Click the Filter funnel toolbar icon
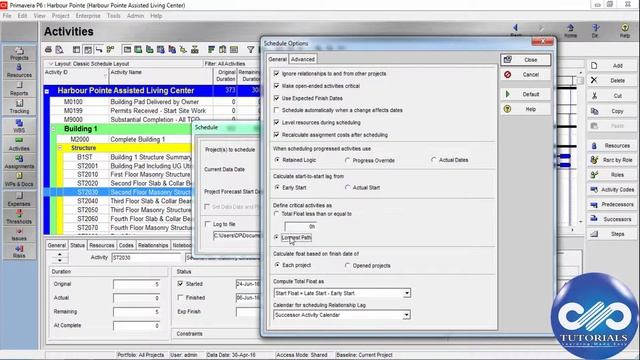This screenshot has width=640, height=360. [251, 50]
